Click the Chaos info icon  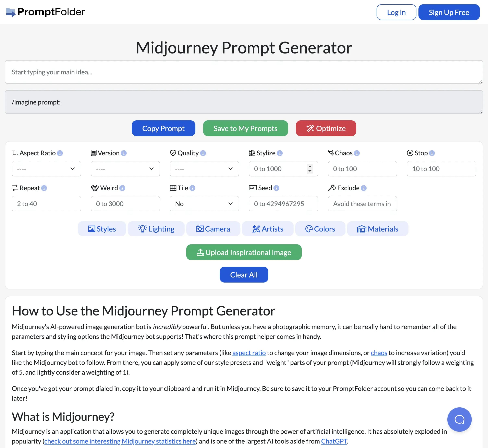[356, 153]
